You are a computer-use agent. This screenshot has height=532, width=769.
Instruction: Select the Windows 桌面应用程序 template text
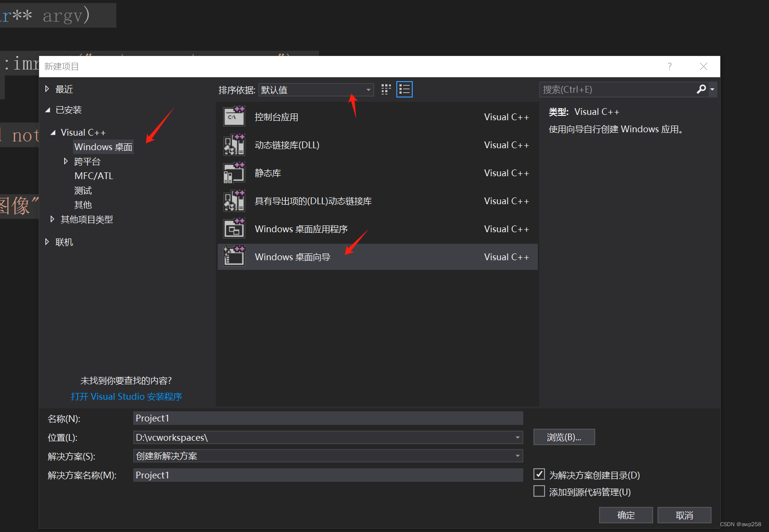click(x=301, y=229)
